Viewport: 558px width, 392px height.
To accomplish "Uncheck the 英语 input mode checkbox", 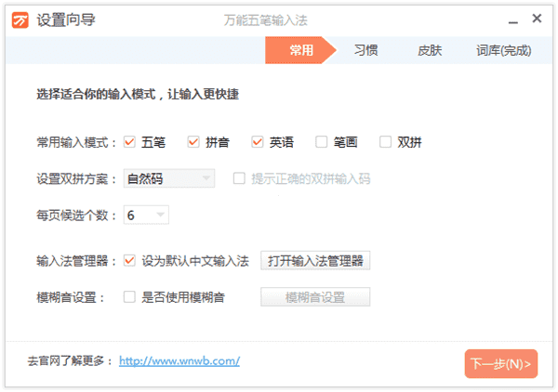I will [258, 142].
